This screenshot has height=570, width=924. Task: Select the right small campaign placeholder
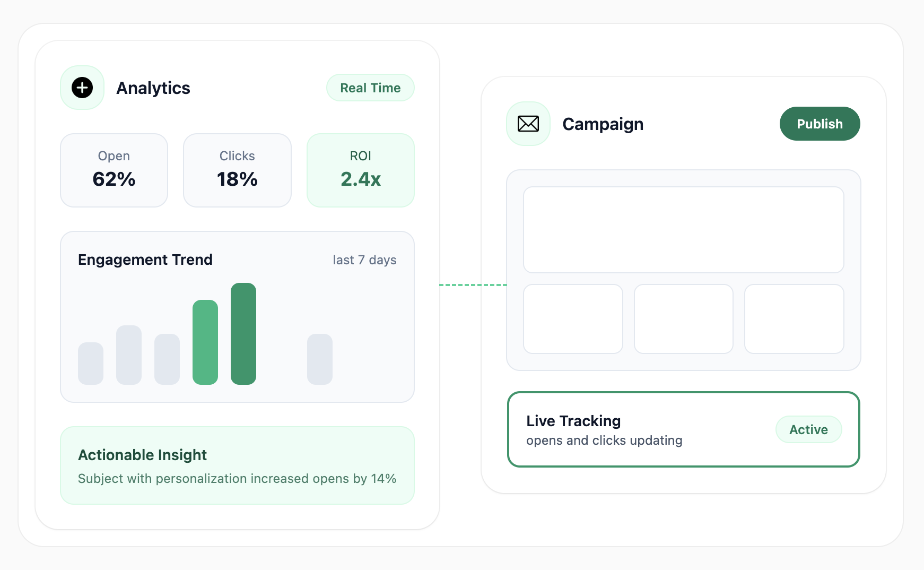(x=794, y=319)
